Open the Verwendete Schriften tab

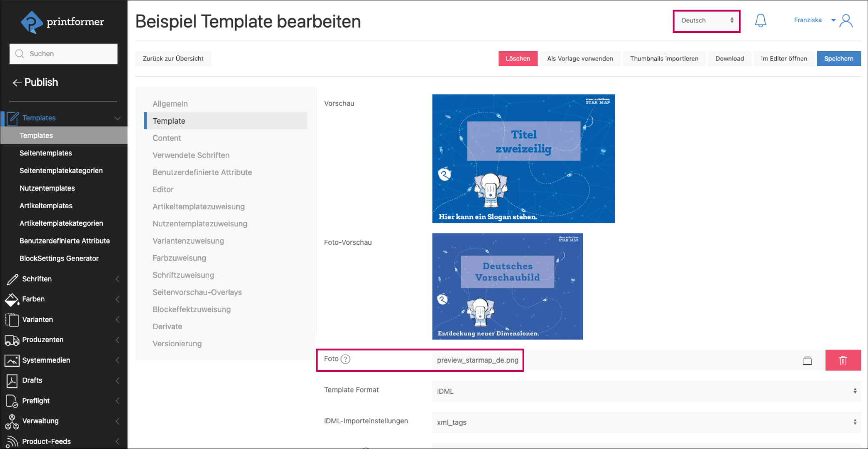191,155
